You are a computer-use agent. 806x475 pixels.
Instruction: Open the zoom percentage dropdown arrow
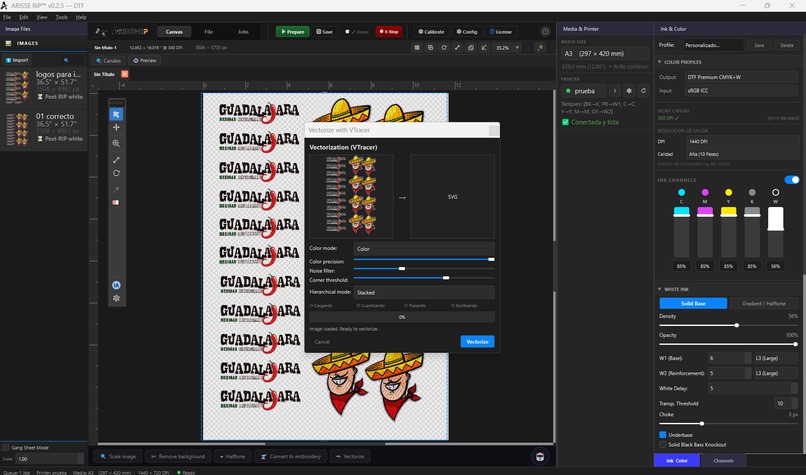pyautogui.click(x=517, y=47)
